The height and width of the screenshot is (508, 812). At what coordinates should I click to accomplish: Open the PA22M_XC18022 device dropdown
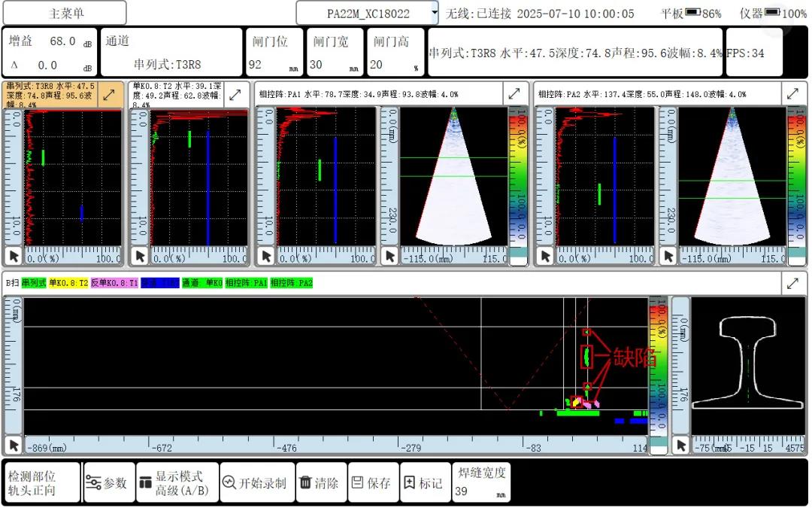pyautogui.click(x=367, y=14)
